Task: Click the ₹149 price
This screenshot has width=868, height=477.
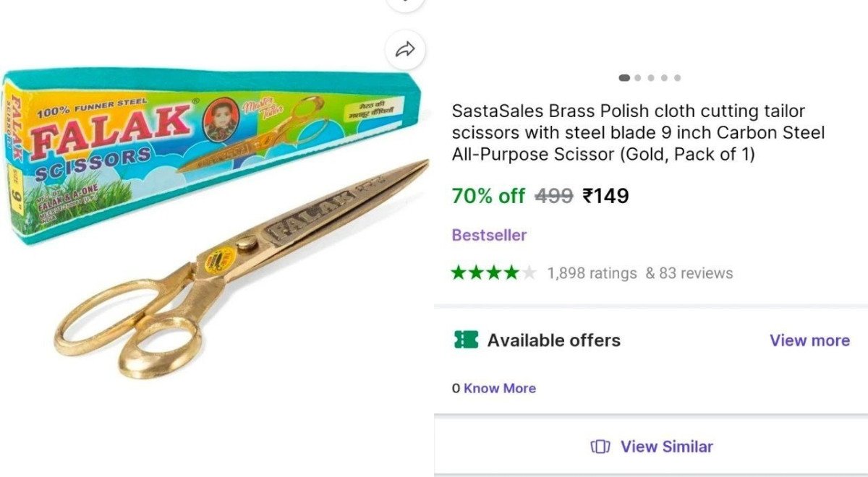Action: pyautogui.click(x=606, y=196)
